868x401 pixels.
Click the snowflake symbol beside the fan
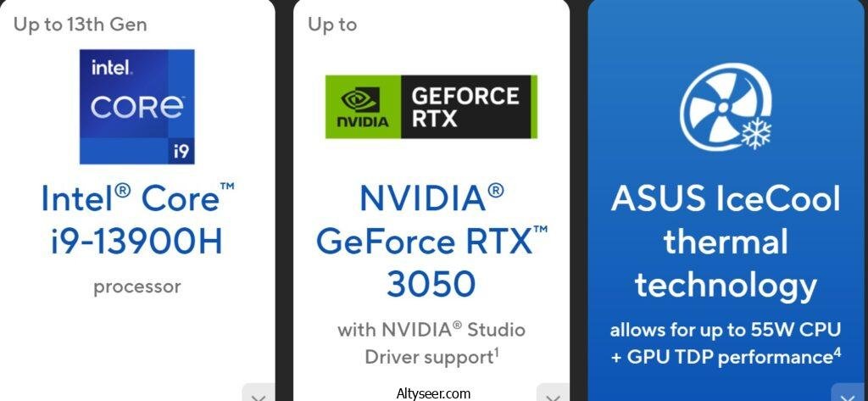point(755,133)
